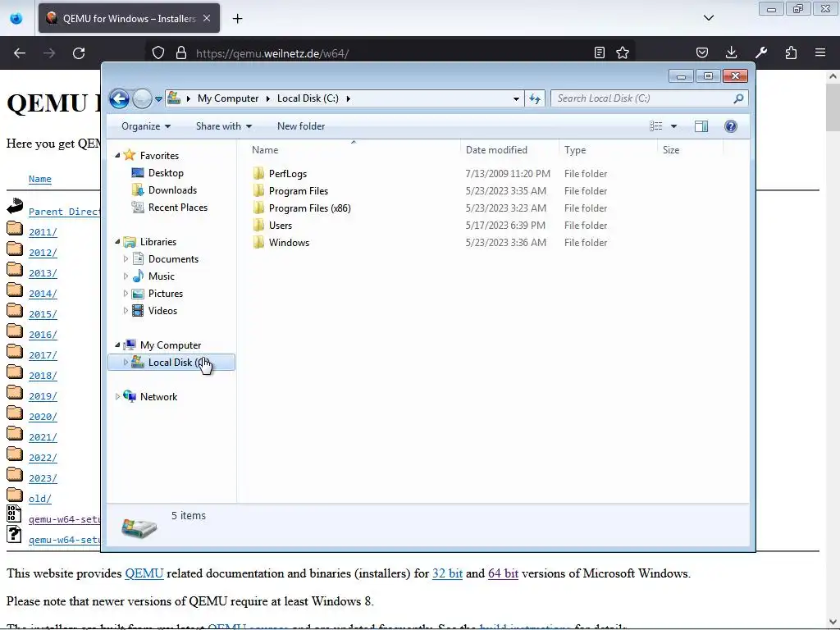Select the Users folder
The width and height of the screenshot is (840, 630).
click(281, 226)
